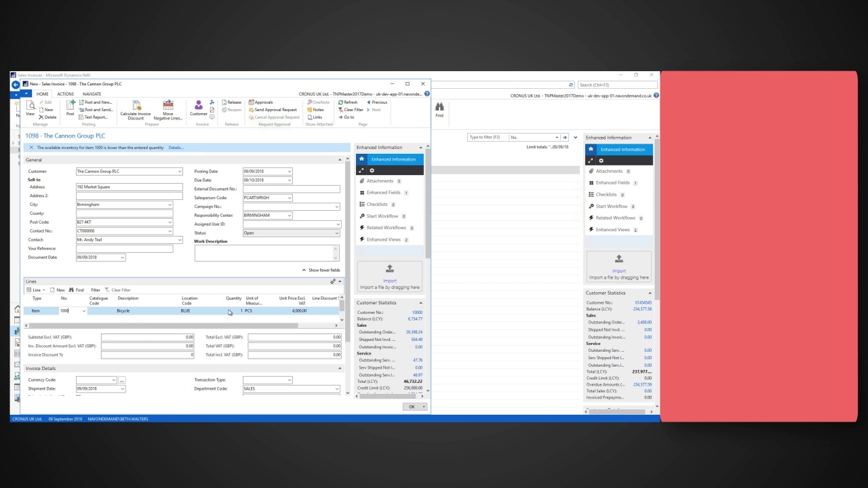Click Find binoculars in background window
The image size is (868, 488).
tap(439, 110)
